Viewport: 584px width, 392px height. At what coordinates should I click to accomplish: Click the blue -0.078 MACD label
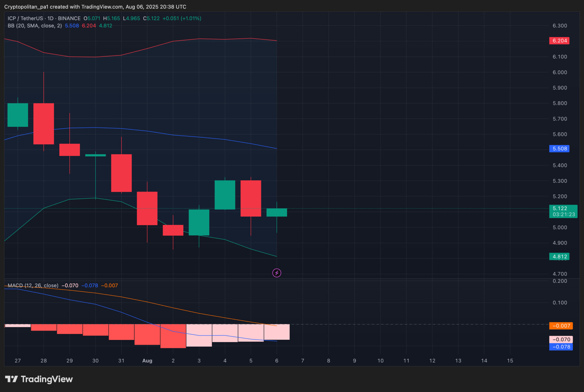coord(561,347)
